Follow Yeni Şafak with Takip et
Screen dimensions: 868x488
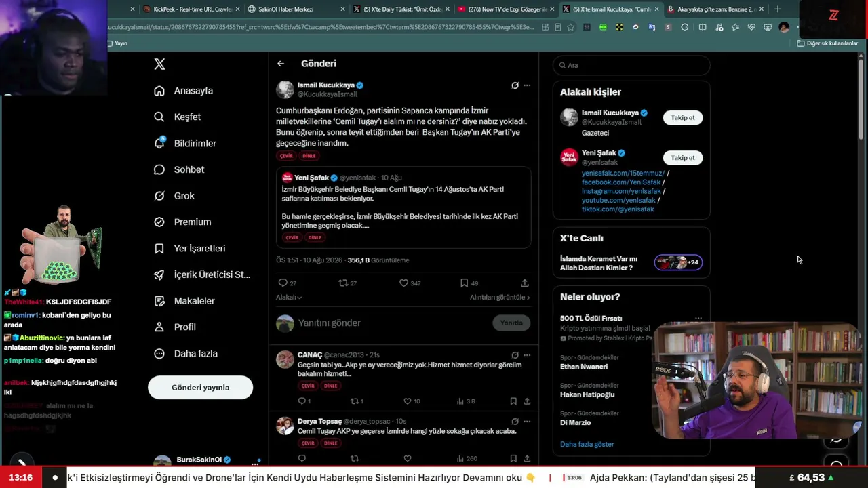683,158
